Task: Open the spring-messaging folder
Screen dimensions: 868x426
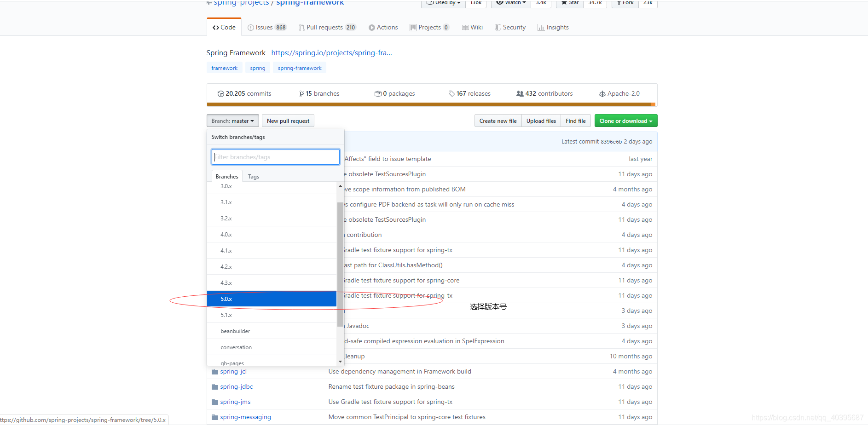Action: pos(246,417)
